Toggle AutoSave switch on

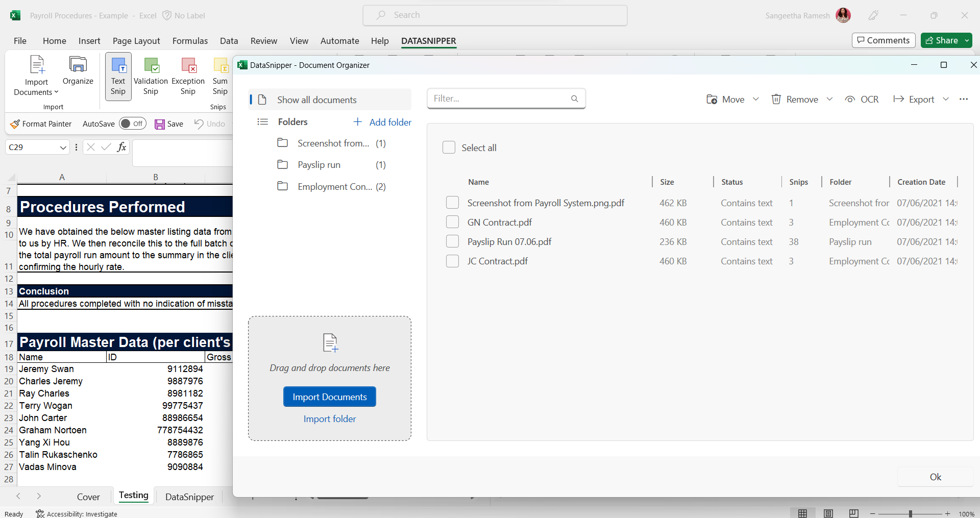[132, 124]
